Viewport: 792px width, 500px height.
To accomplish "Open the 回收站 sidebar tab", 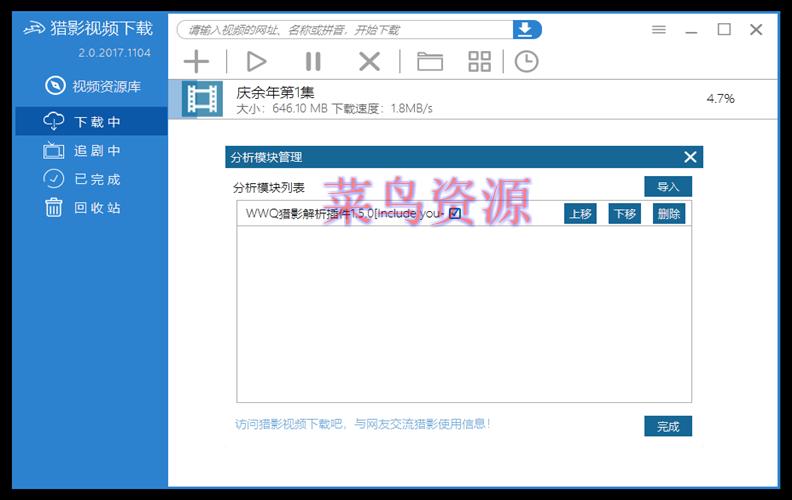I will coord(91,208).
